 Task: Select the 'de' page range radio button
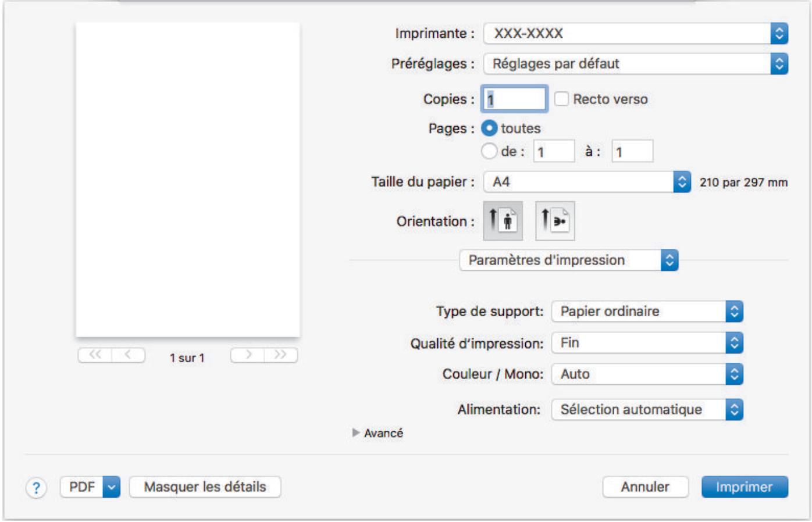click(x=490, y=151)
